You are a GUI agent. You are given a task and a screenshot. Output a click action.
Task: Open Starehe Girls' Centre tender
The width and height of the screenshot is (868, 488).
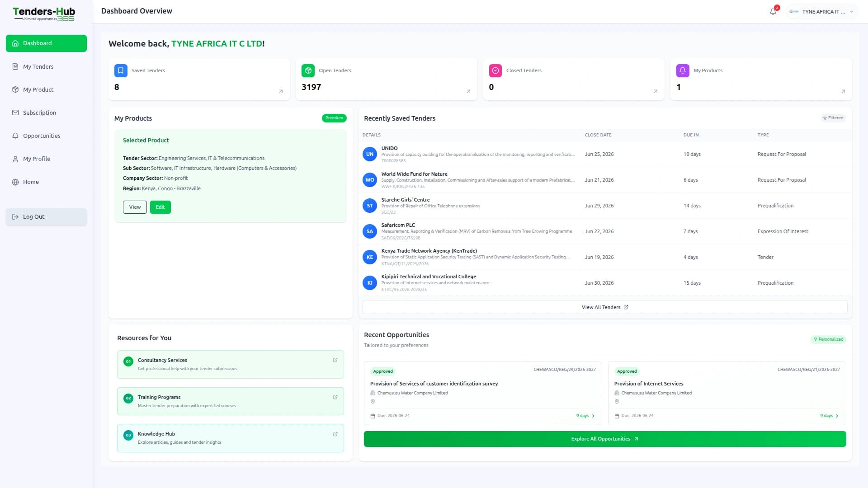coord(405,200)
